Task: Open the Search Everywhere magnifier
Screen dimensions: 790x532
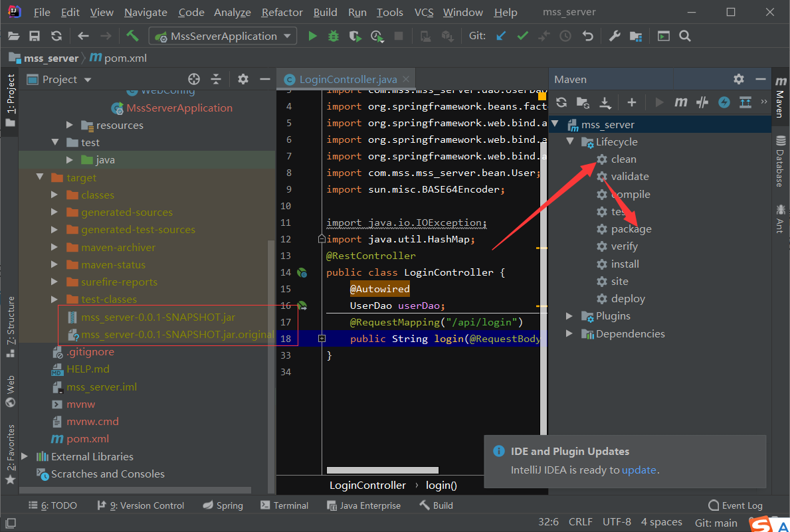Action: pos(685,37)
